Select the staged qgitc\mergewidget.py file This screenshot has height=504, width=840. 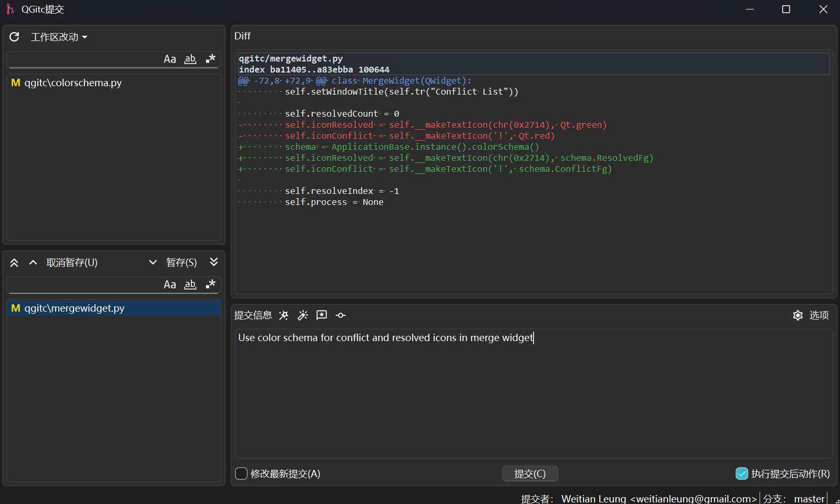pyautogui.click(x=74, y=308)
